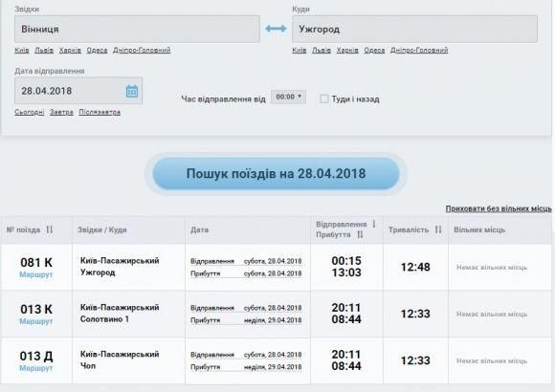Click 'Немає вільних місць' for train 081 К
The height and width of the screenshot is (392, 555).
[x=492, y=268]
